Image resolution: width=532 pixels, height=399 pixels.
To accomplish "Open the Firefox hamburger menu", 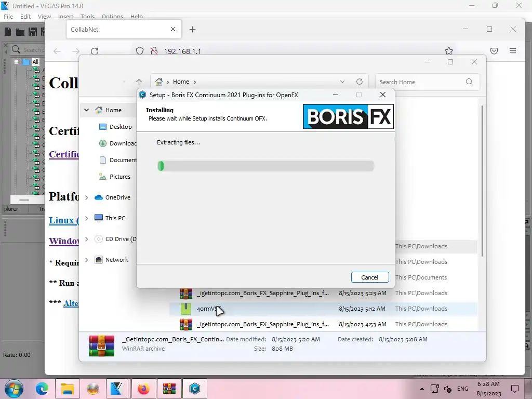I will (513, 51).
